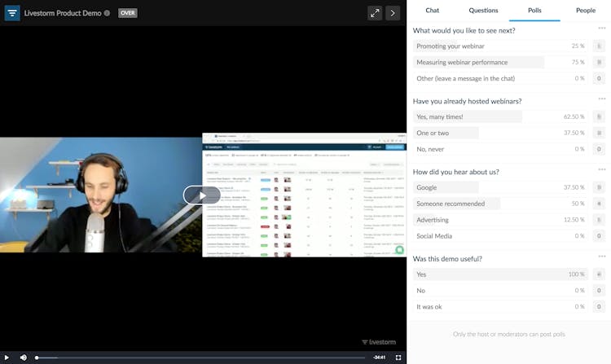Switch to the Chat tab

432,11
